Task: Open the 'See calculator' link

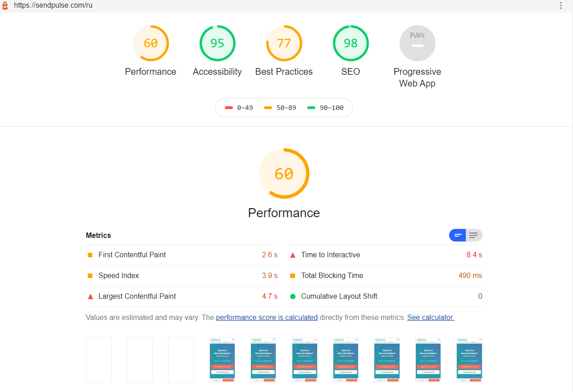Action: tap(430, 317)
